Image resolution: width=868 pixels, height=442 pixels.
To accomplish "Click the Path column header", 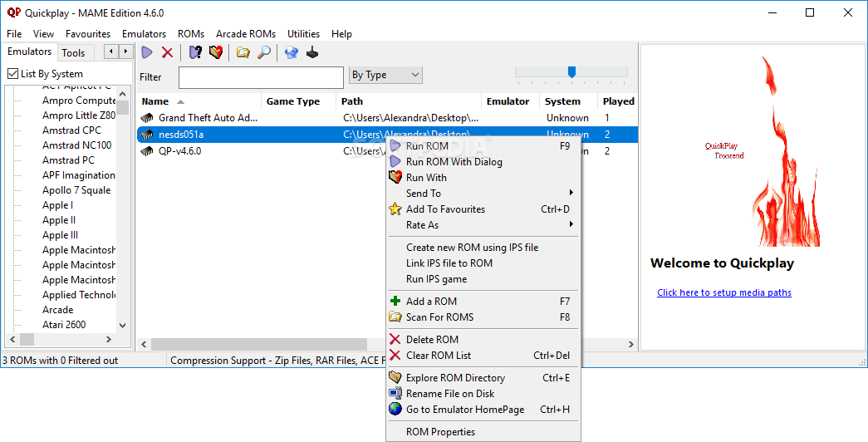I will click(409, 101).
